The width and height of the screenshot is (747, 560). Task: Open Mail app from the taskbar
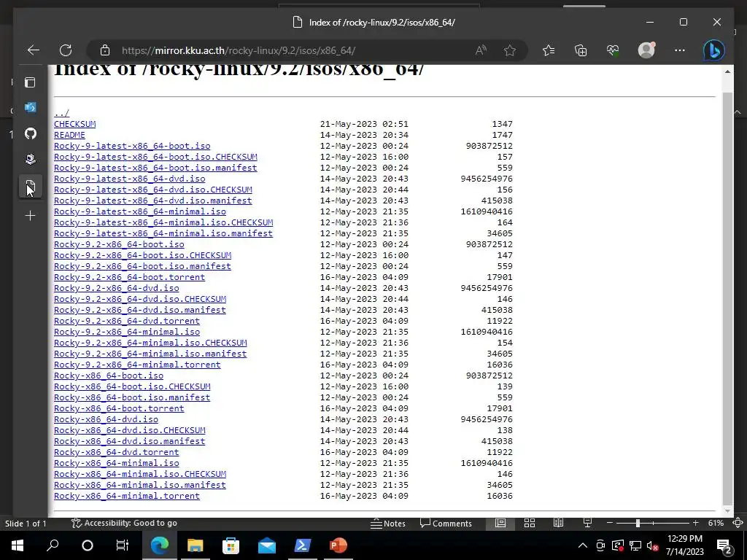267,545
